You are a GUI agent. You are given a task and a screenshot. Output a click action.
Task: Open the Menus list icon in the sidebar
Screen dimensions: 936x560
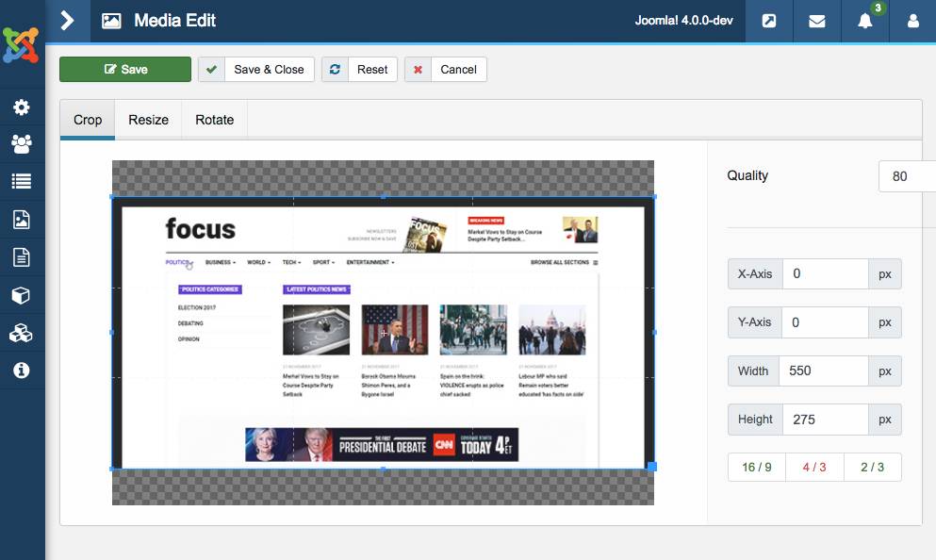pyautogui.click(x=21, y=181)
